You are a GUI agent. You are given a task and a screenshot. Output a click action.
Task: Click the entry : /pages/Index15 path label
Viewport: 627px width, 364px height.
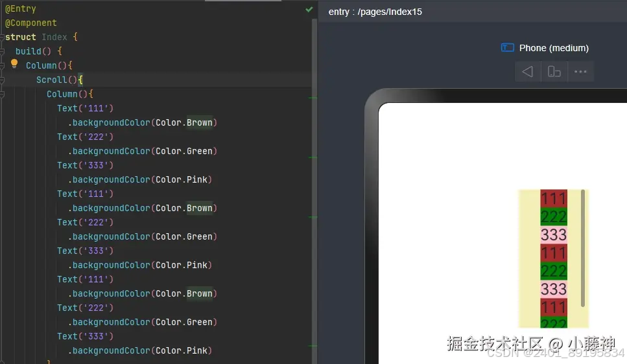click(x=375, y=12)
